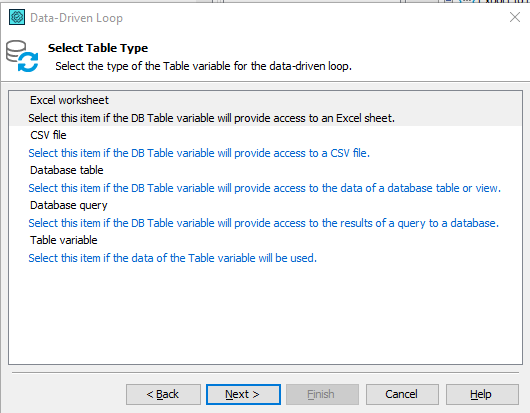Click the database loop wizard icon

(x=22, y=56)
